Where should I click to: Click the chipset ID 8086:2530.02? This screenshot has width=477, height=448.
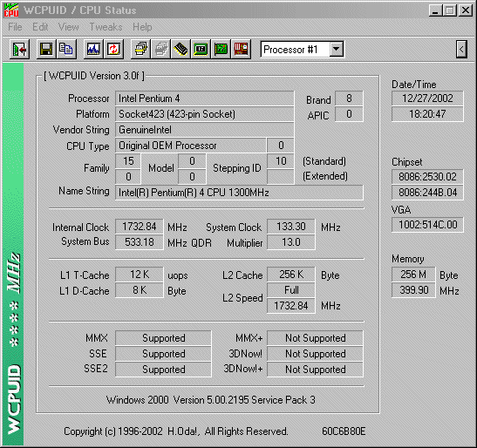(x=427, y=177)
